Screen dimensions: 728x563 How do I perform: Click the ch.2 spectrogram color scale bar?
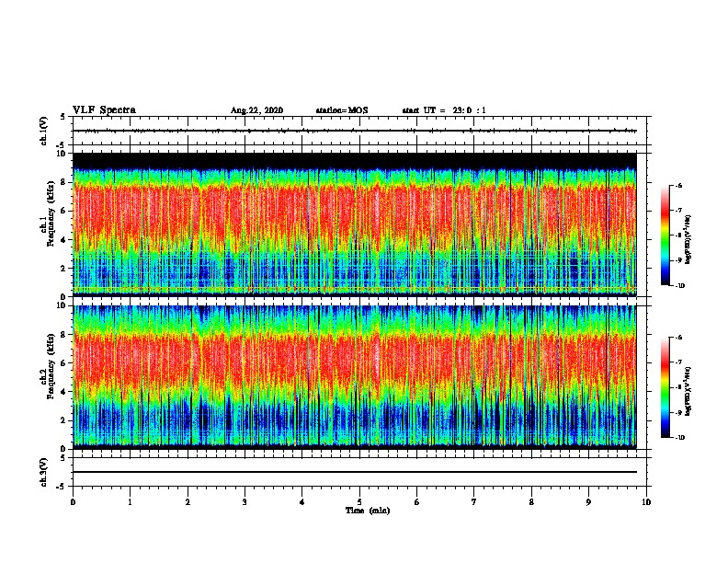(x=665, y=387)
